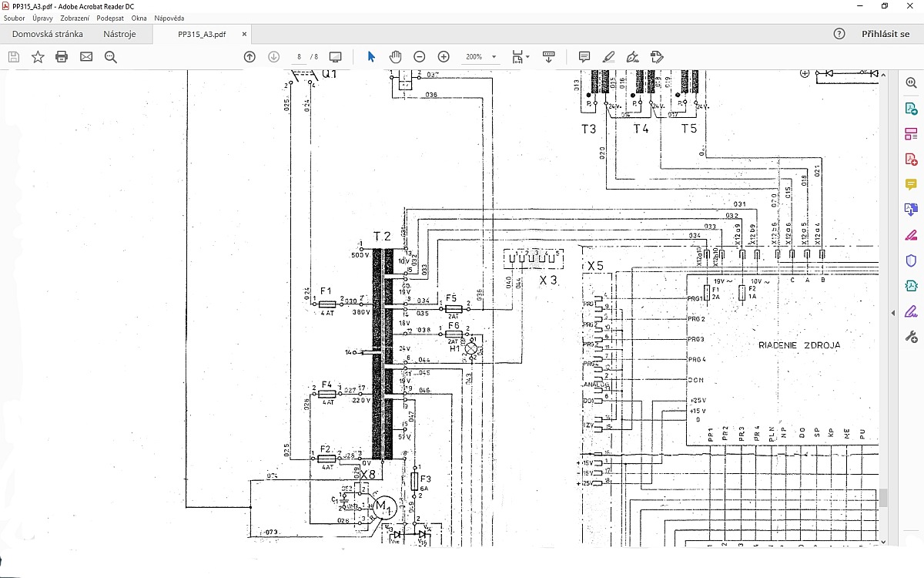This screenshot has height=578, width=924.
Task: Add a comment using the speech bubble tool
Action: tap(584, 57)
